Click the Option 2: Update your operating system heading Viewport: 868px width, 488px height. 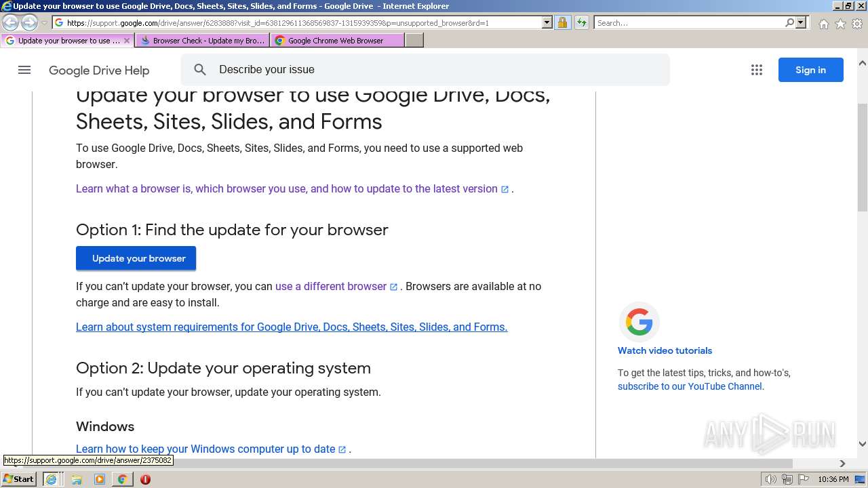pyautogui.click(x=223, y=368)
